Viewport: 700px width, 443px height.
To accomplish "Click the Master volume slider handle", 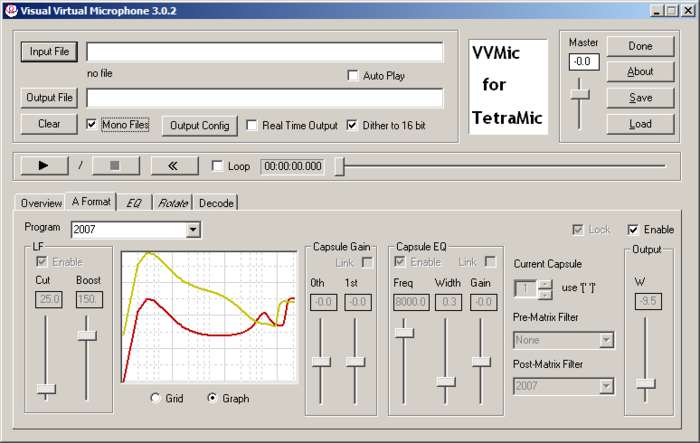I will pos(580,94).
